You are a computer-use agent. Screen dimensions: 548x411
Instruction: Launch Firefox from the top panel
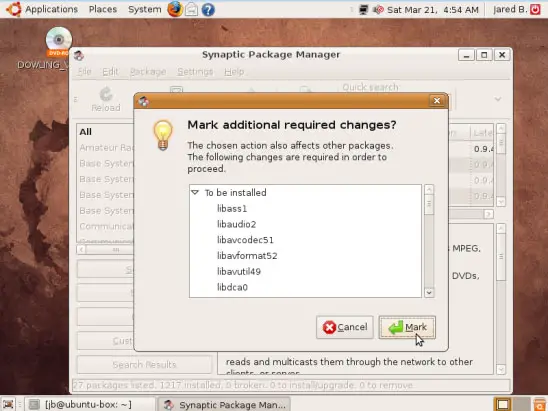click(175, 9)
